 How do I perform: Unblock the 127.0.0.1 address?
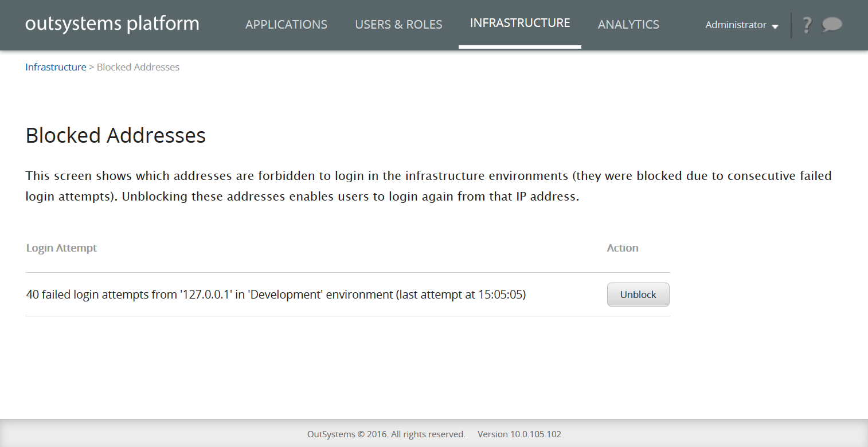coord(638,294)
